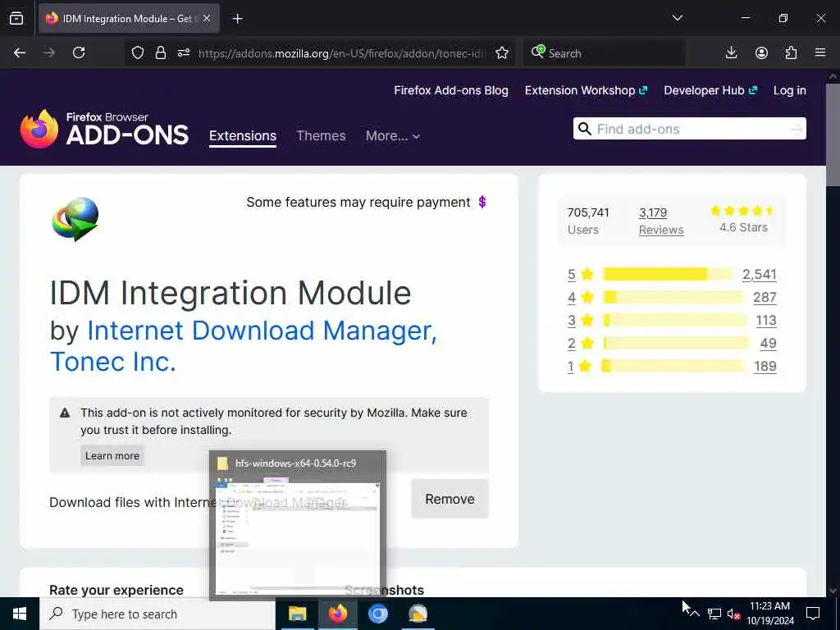Select the hfs-windows-x64-0.54.0-rc9 window preview thumbnail
Screen dimensions: 840x630
[297, 526]
